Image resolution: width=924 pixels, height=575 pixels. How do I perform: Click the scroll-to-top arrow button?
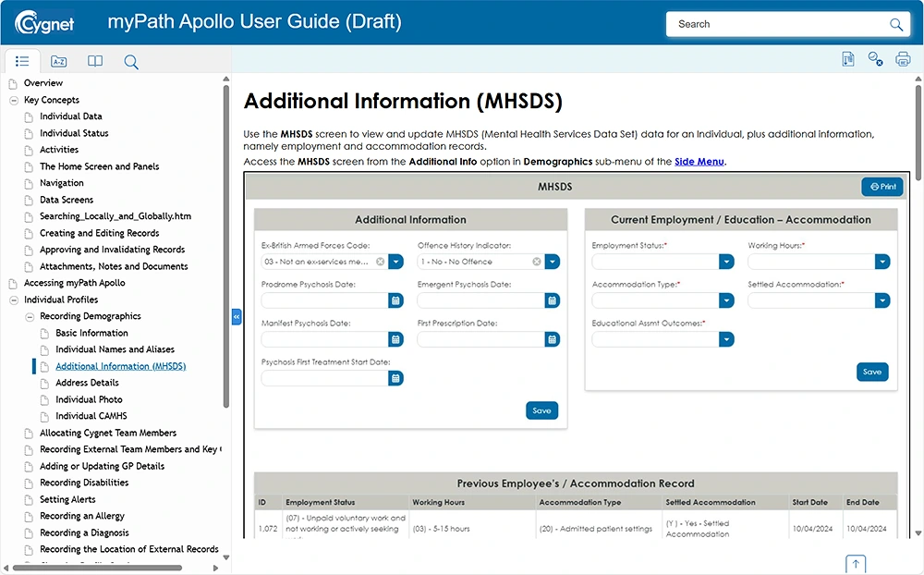pos(856,563)
